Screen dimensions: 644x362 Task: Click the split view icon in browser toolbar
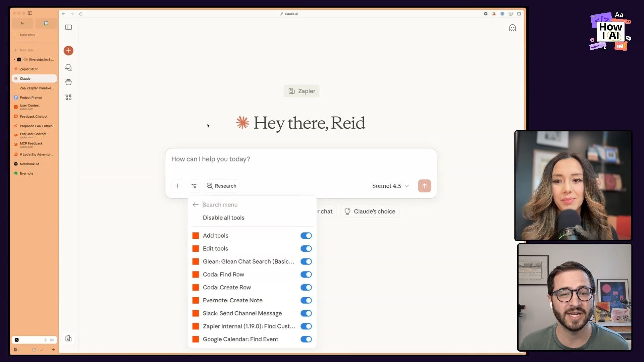point(519,14)
